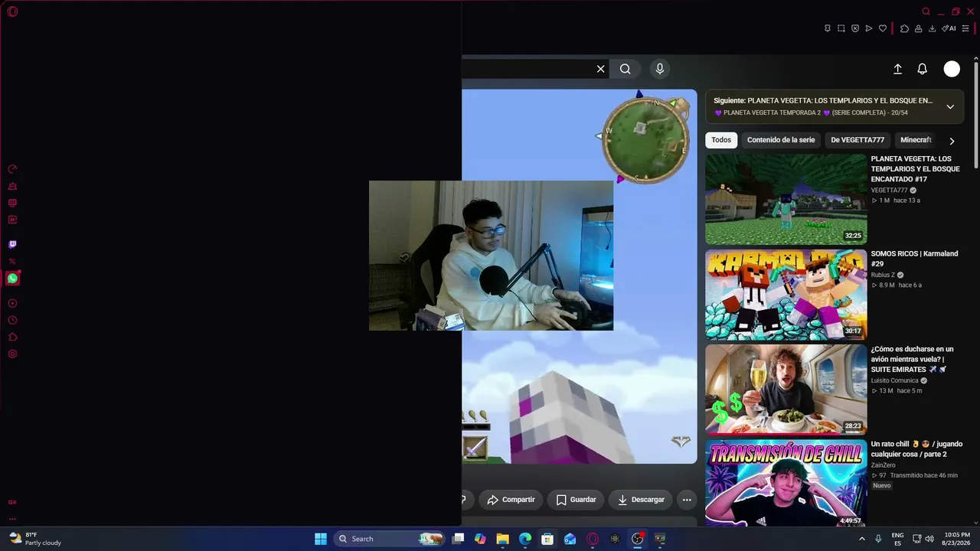Open sidebar History clock icon
This screenshot has height=551, width=980.
(12, 321)
